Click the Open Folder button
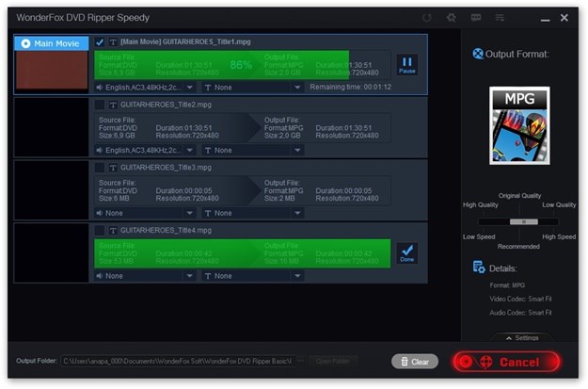Viewport: 588px width, 389px height. [333, 362]
